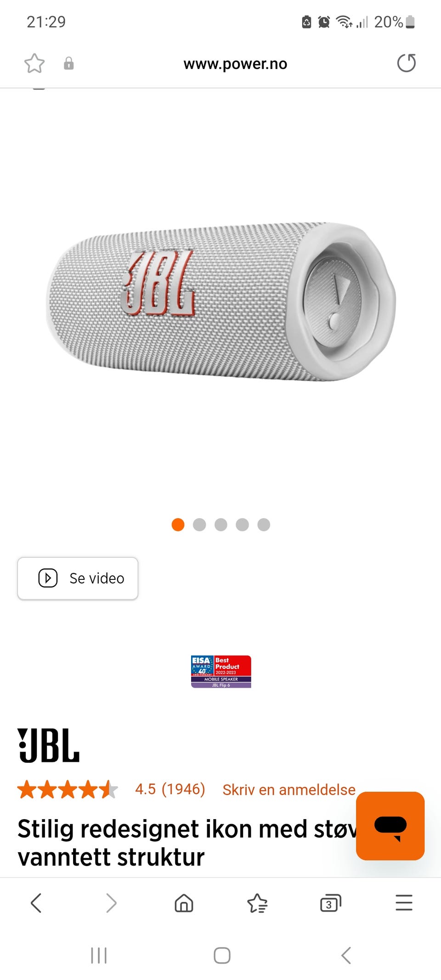The height and width of the screenshot is (980, 441).
Task: Tap the Se video button
Action: [x=78, y=578]
